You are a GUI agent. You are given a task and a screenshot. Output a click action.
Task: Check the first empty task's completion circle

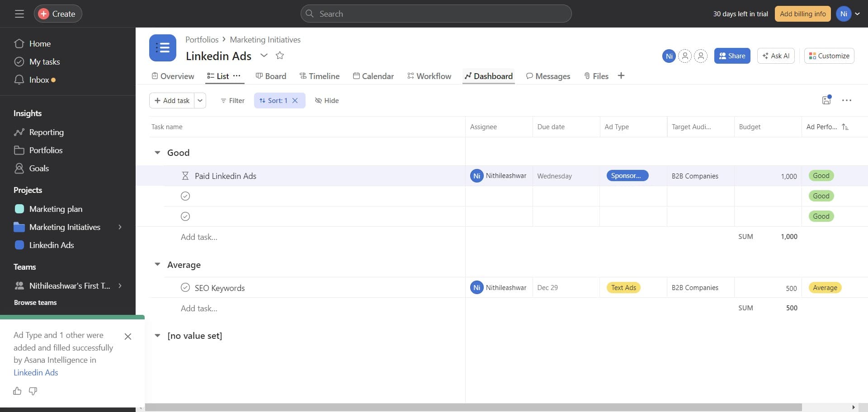(x=185, y=196)
